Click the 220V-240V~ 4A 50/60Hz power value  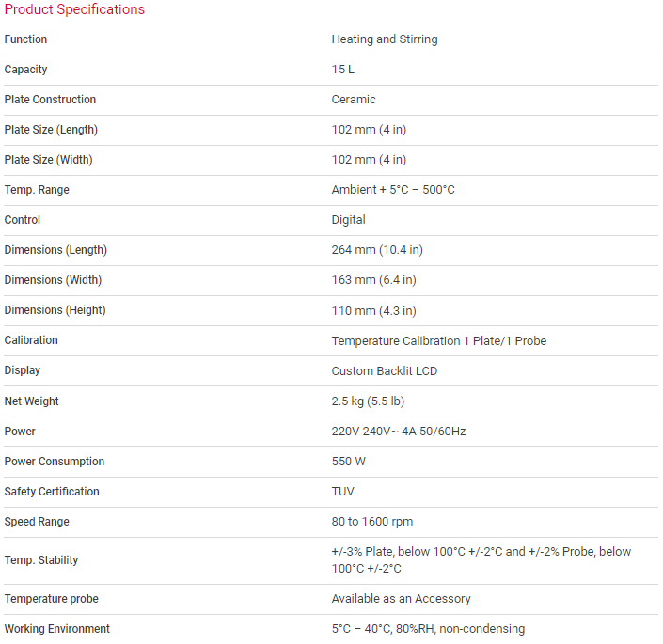click(399, 432)
